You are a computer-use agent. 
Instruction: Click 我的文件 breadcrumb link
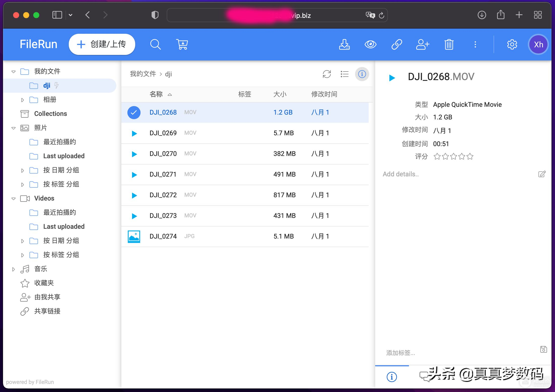coord(143,74)
